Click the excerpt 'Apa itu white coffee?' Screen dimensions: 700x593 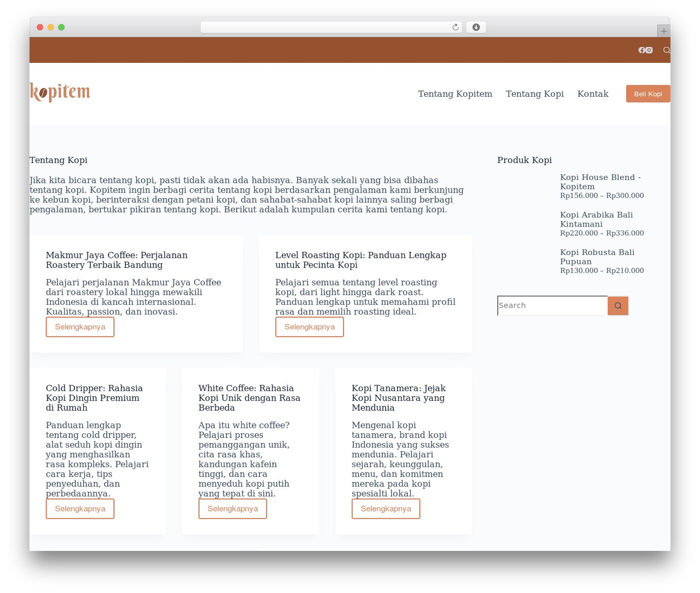[244, 460]
